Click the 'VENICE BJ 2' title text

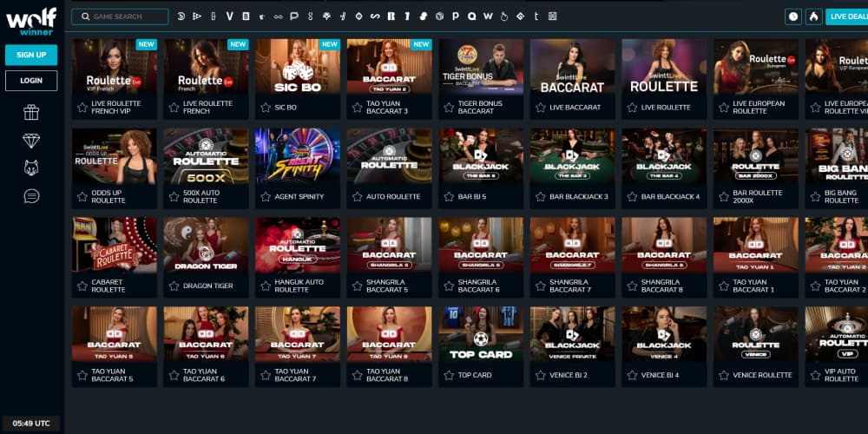pyautogui.click(x=569, y=375)
